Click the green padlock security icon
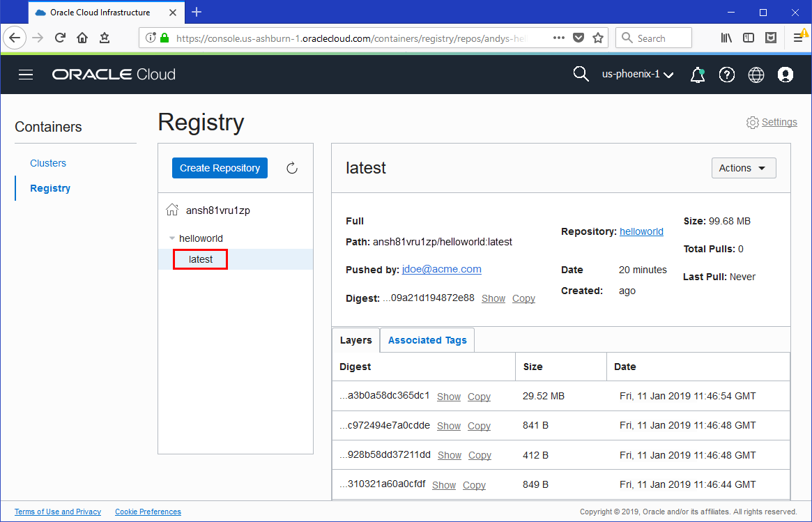 pyautogui.click(x=164, y=38)
